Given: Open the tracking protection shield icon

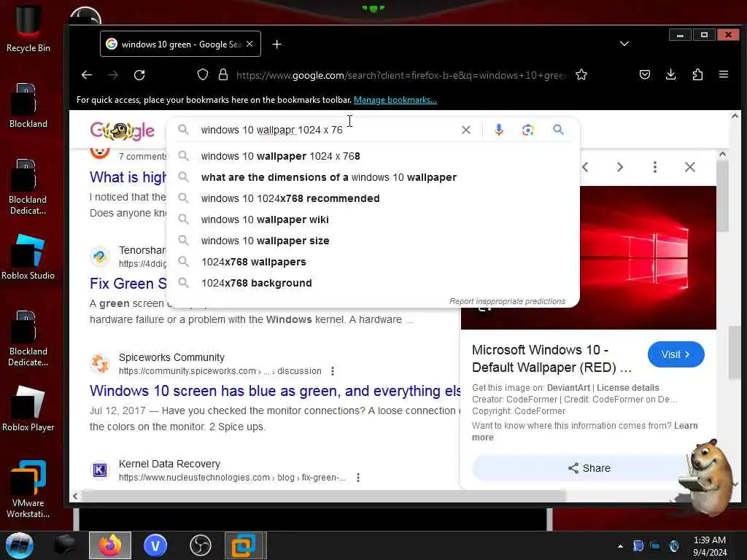Looking at the screenshot, I should pos(203,75).
